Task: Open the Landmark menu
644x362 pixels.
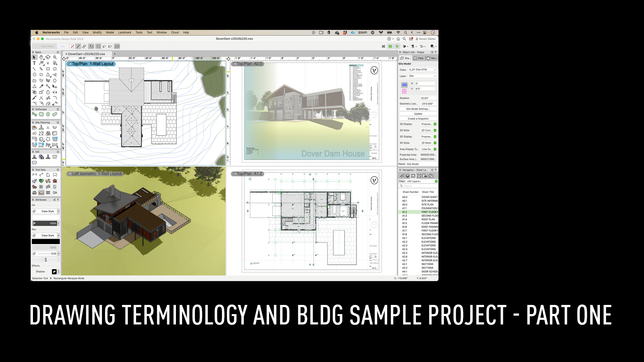Action: click(x=125, y=33)
